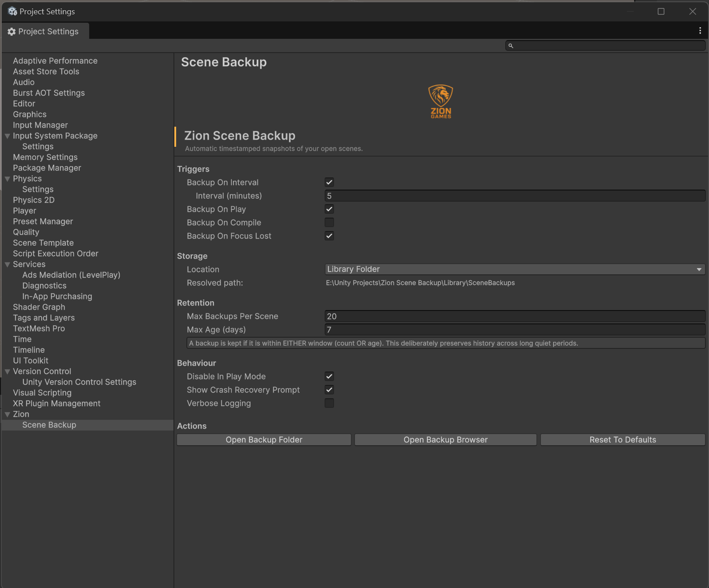Click Reset To Defaults button
This screenshot has height=588, width=709.
pos(623,439)
